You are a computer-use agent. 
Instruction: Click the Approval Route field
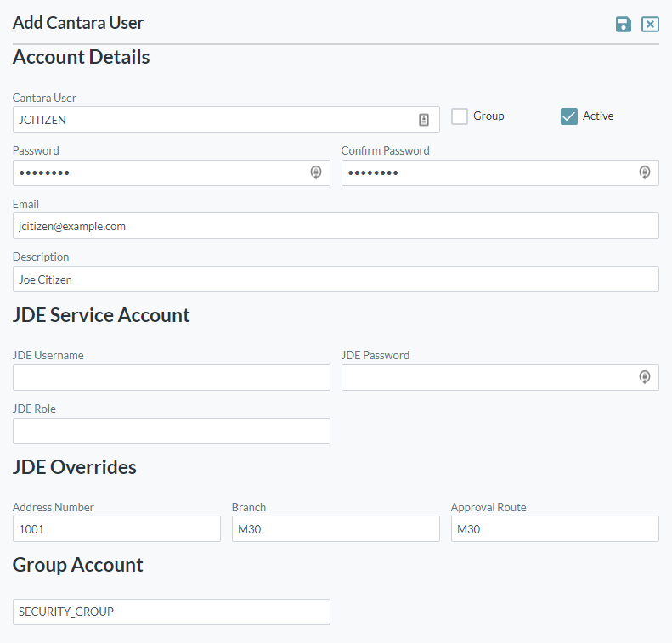(555, 529)
